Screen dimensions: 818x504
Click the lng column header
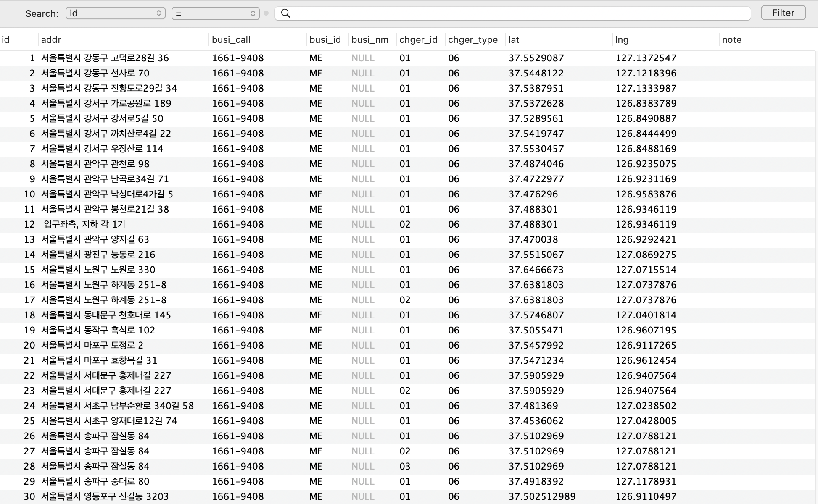(x=622, y=40)
